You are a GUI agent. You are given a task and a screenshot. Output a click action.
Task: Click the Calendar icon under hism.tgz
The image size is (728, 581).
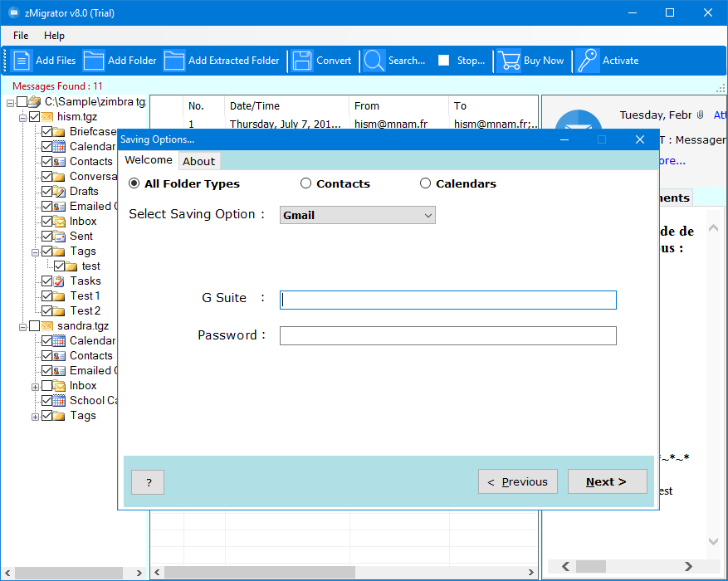(59, 147)
